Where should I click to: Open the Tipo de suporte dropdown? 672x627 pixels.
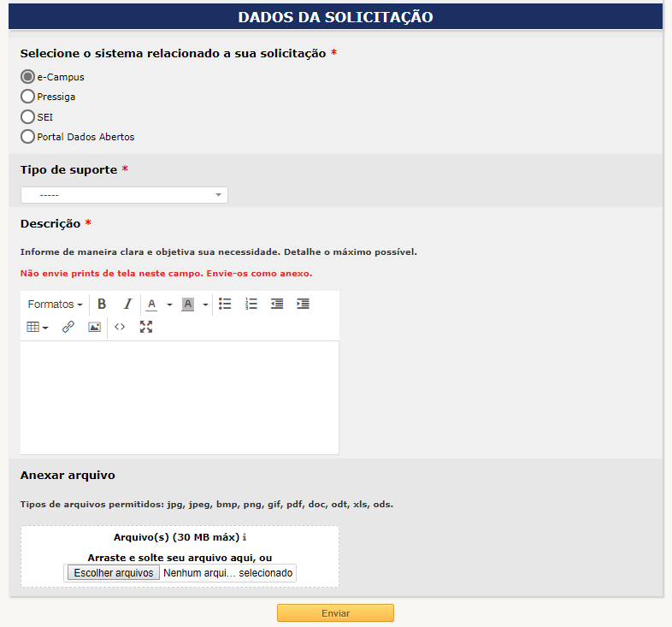[124, 195]
